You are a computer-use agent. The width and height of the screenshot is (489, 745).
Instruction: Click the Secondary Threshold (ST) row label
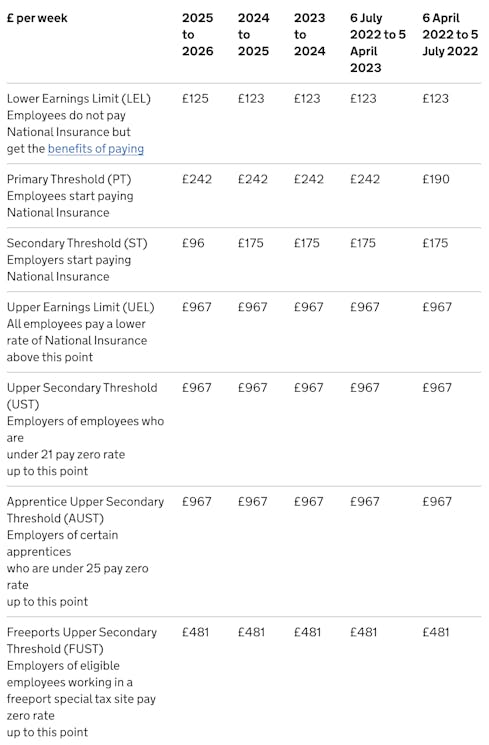(x=77, y=243)
